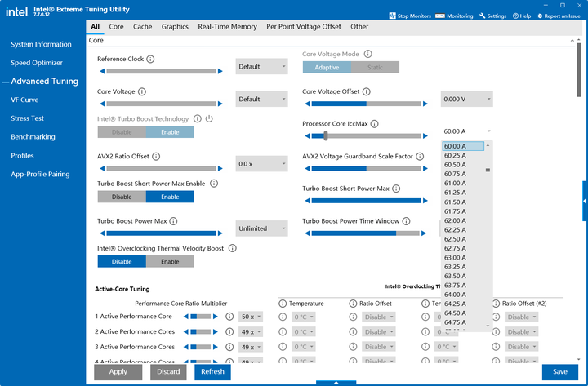Expand the Turbo Boost Power Max Unlimited dropdown

click(x=262, y=228)
